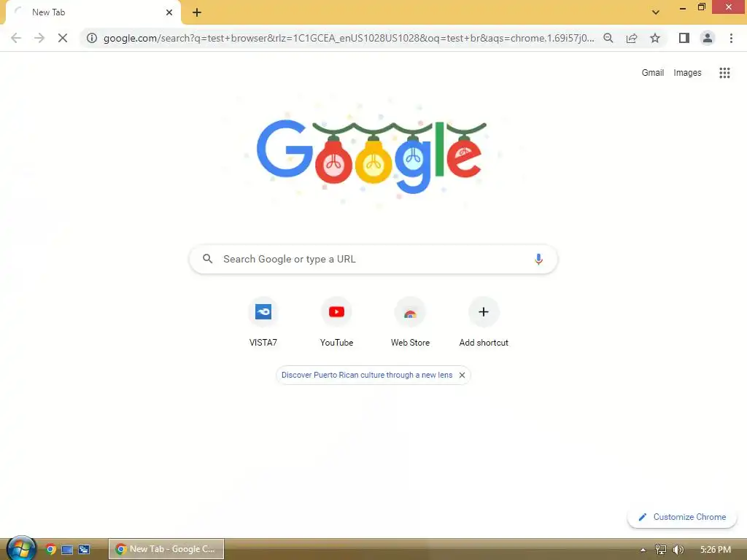The image size is (747, 560).
Task: Click the 5:26 PM clock
Action: [x=715, y=550]
